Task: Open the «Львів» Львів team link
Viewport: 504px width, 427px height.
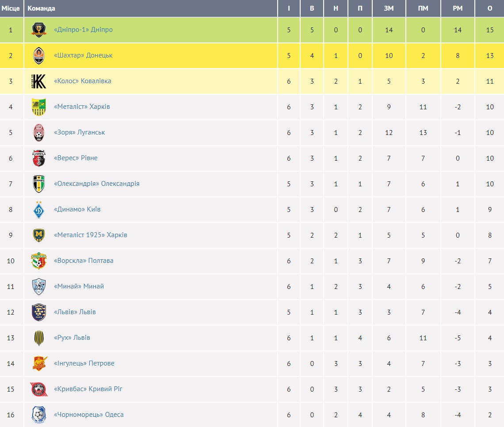Action: coord(75,312)
